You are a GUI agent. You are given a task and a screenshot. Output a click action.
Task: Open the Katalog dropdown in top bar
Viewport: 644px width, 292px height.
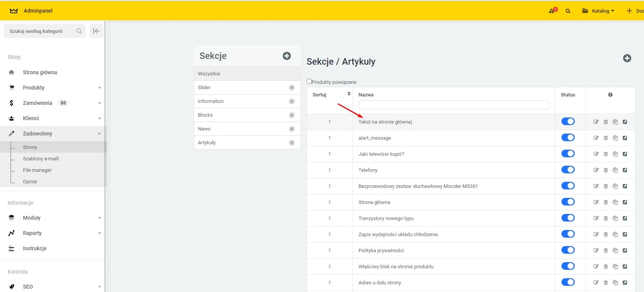[598, 11]
